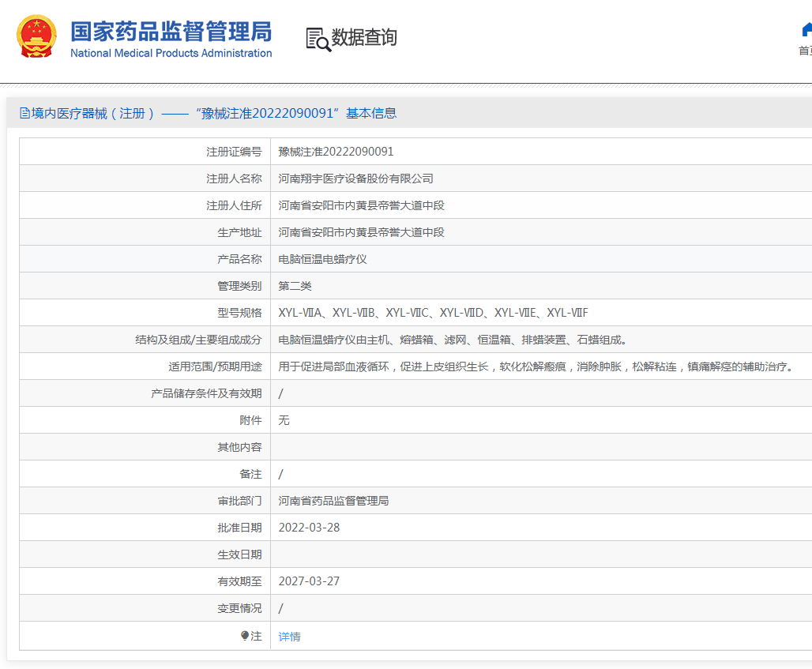This screenshot has height=669, width=812.
Task: Select 河南翔宇医疗设备股份有限公司 cell
Action: 355,179
